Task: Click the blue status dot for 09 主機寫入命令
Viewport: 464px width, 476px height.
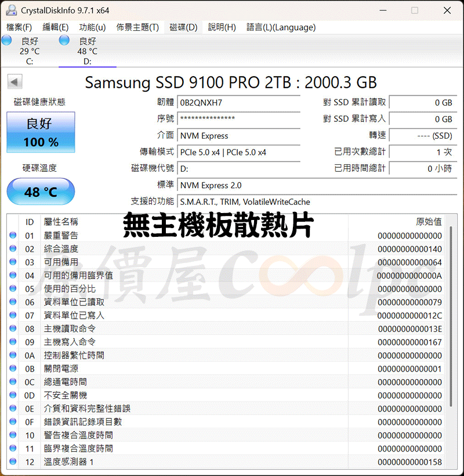Action: (13, 341)
